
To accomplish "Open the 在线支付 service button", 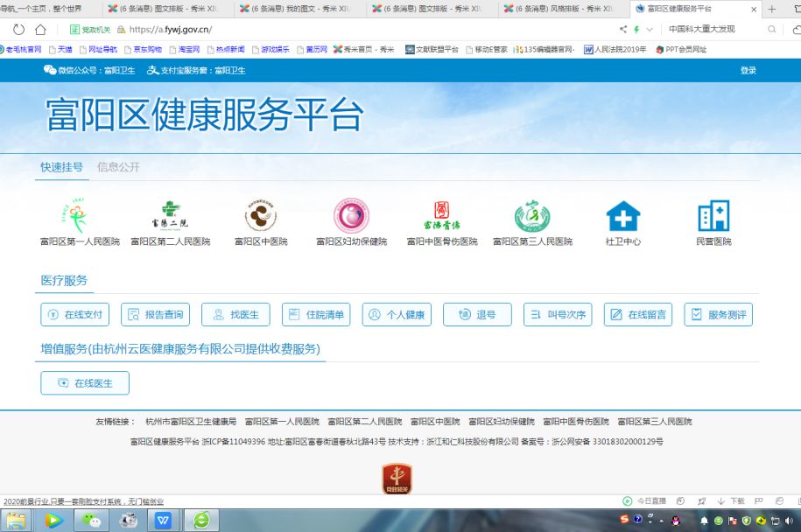I will 75,314.
